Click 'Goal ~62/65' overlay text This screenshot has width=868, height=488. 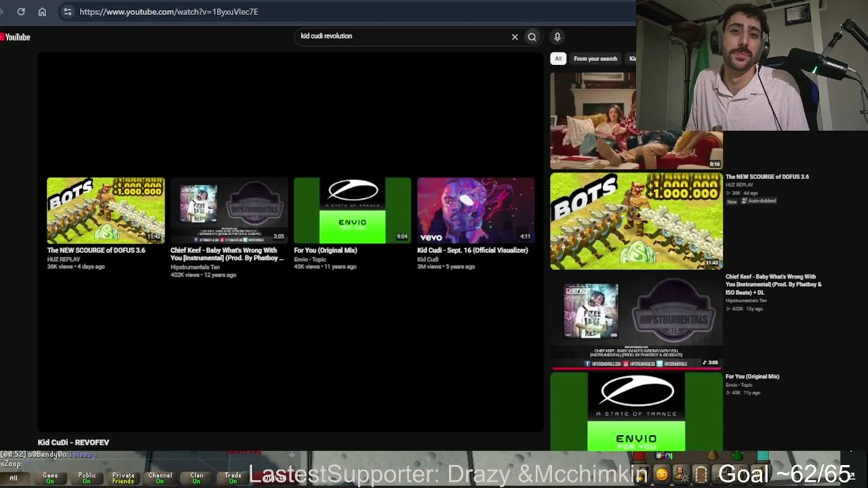coord(785,474)
